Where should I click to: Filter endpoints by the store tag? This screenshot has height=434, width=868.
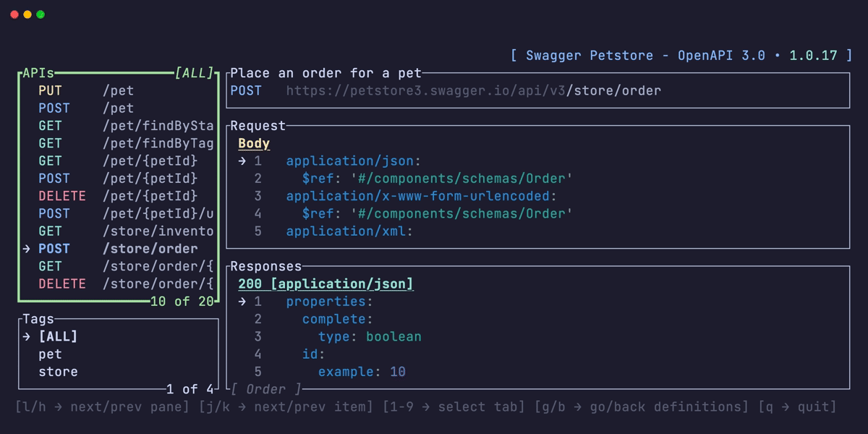[x=58, y=371]
